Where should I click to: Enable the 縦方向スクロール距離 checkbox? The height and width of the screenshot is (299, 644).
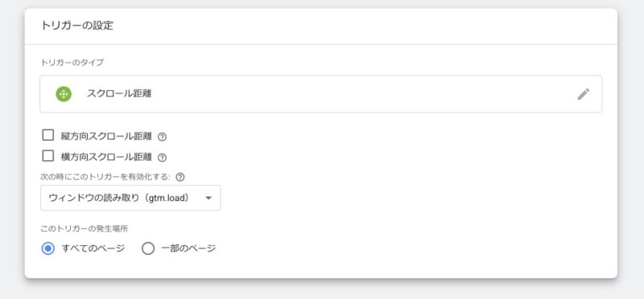pyautogui.click(x=48, y=135)
